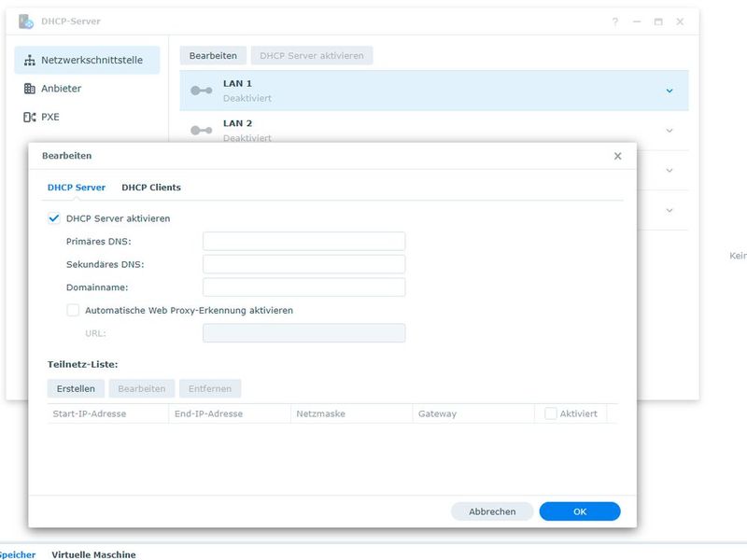
Task: Enable Automatische Web Proxy-Erkennung aktivieren
Action: pos(71,310)
